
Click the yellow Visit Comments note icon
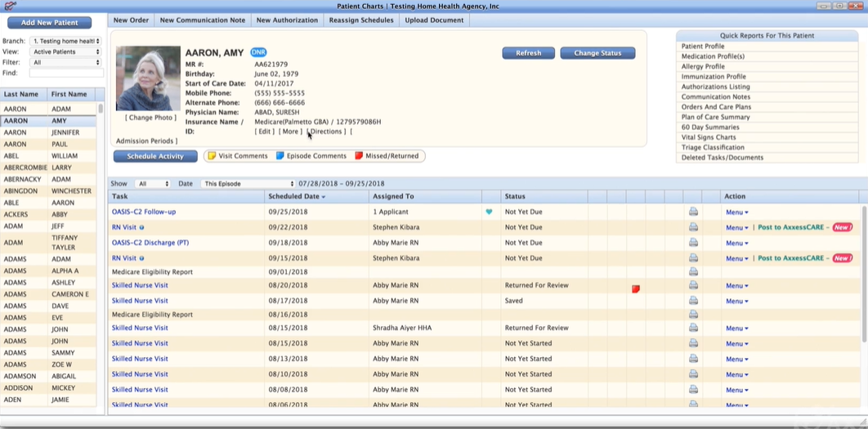(211, 156)
